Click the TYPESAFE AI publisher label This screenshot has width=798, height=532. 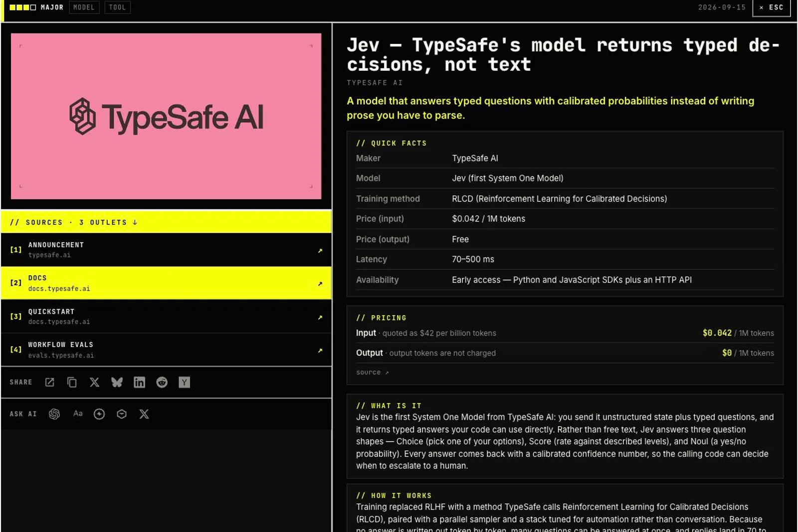click(375, 83)
